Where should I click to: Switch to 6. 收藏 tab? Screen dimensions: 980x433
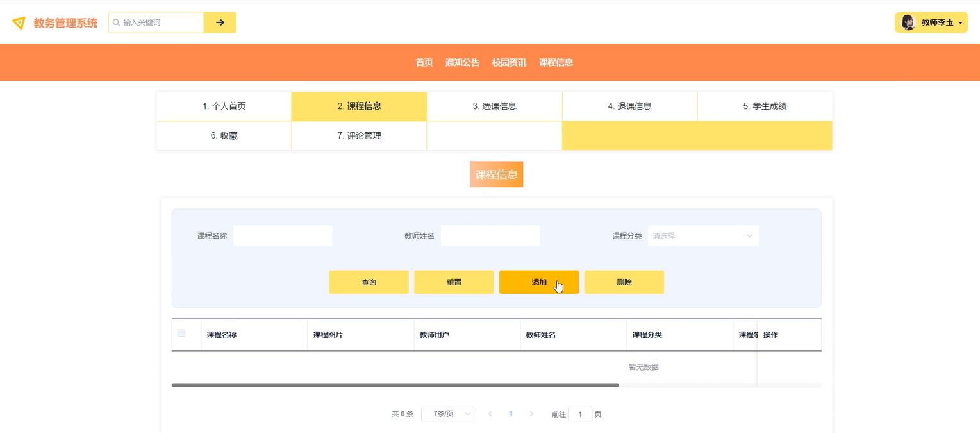[x=224, y=136]
